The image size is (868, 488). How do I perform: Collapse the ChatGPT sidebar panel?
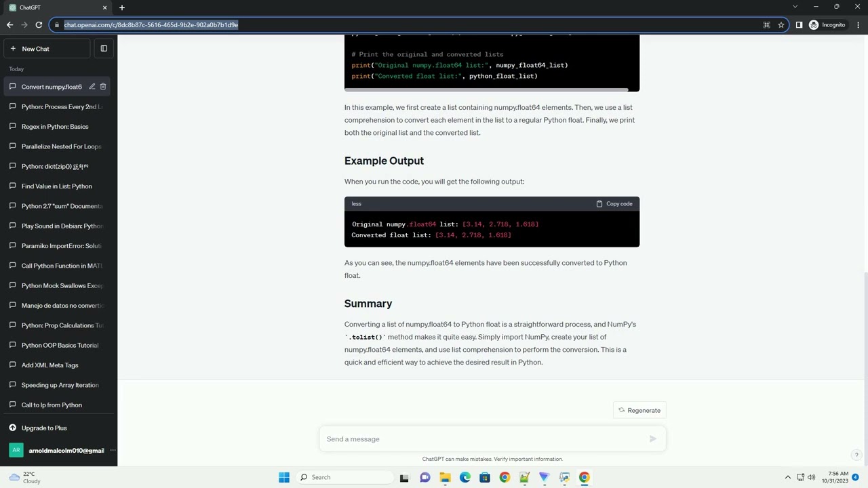[x=104, y=49]
